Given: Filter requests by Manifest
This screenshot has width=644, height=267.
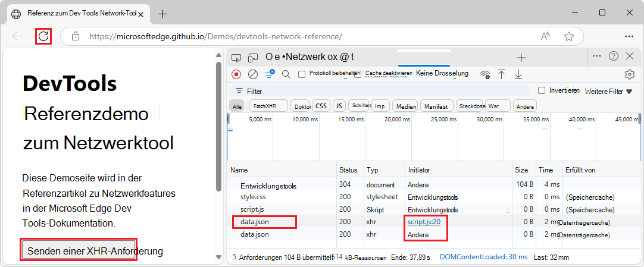Looking at the screenshot, I should pos(437,106).
